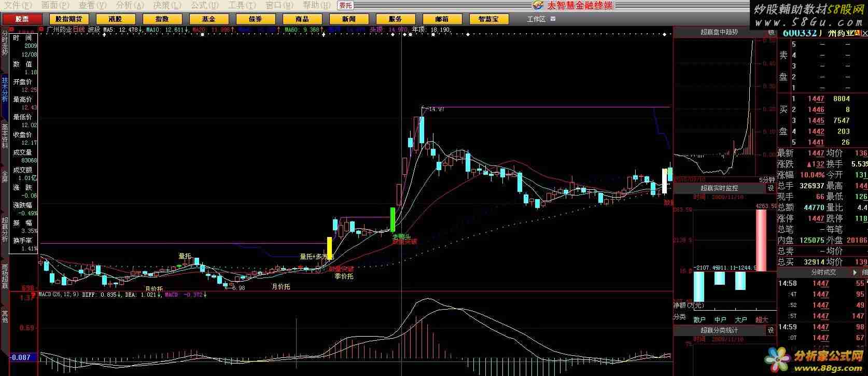
Task: Select the 股票 toolbar button
Action: 22,19
